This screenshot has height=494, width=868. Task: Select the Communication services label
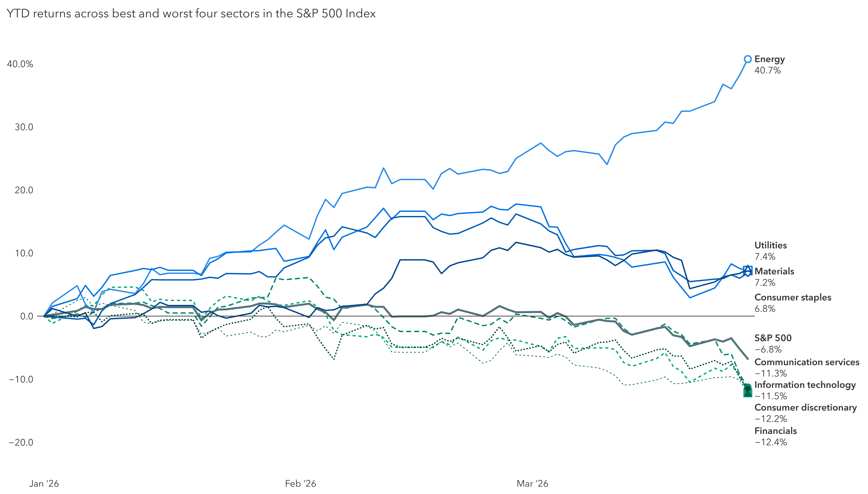pos(807,362)
